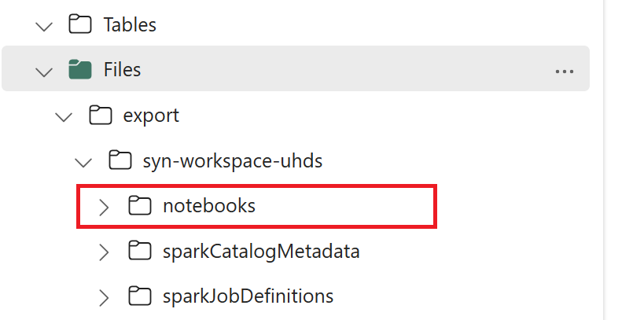
Task: Collapse the Files section chevron
Action: 44,72
